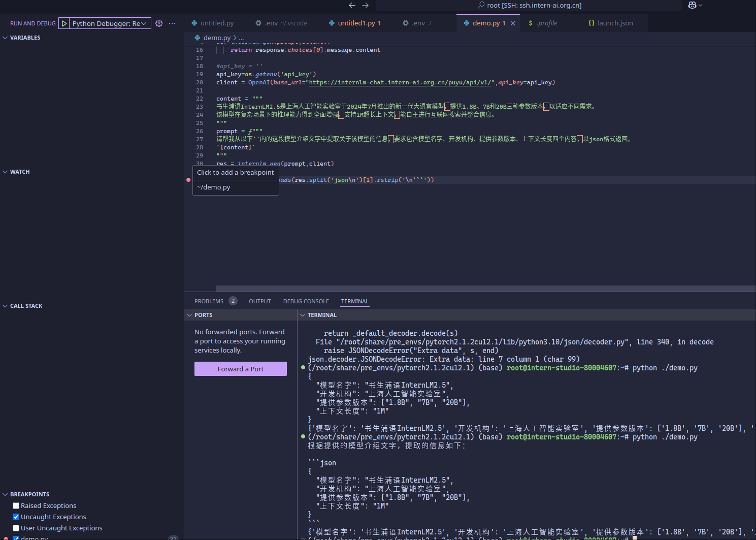This screenshot has height=540, width=756.
Task: Click 'return _default_decoder.decode(s)' terminal line
Action: [391, 333]
